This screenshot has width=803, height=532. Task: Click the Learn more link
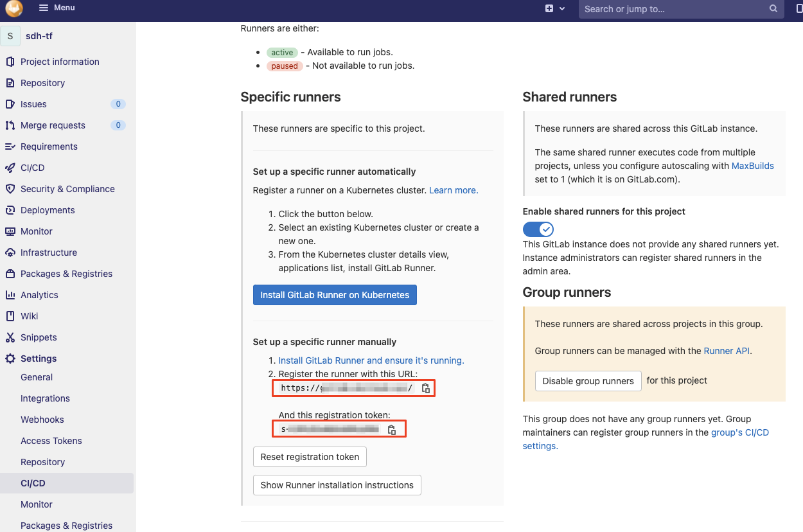[x=454, y=190]
